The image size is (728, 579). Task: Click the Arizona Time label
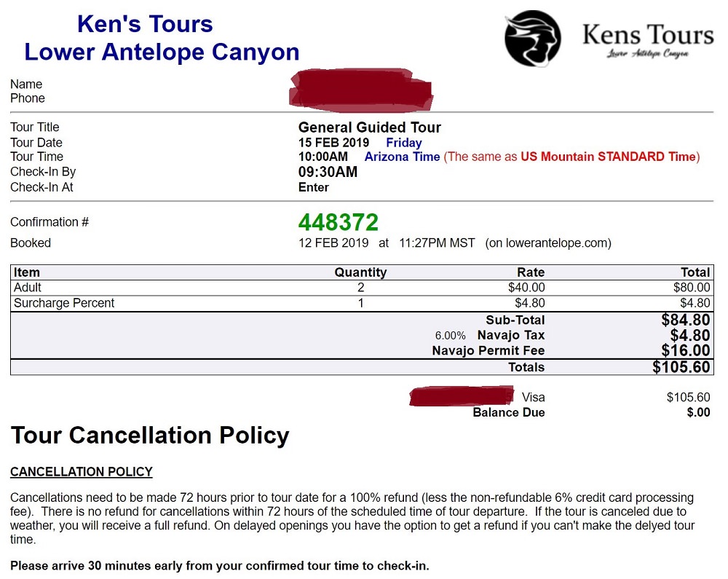coord(402,157)
